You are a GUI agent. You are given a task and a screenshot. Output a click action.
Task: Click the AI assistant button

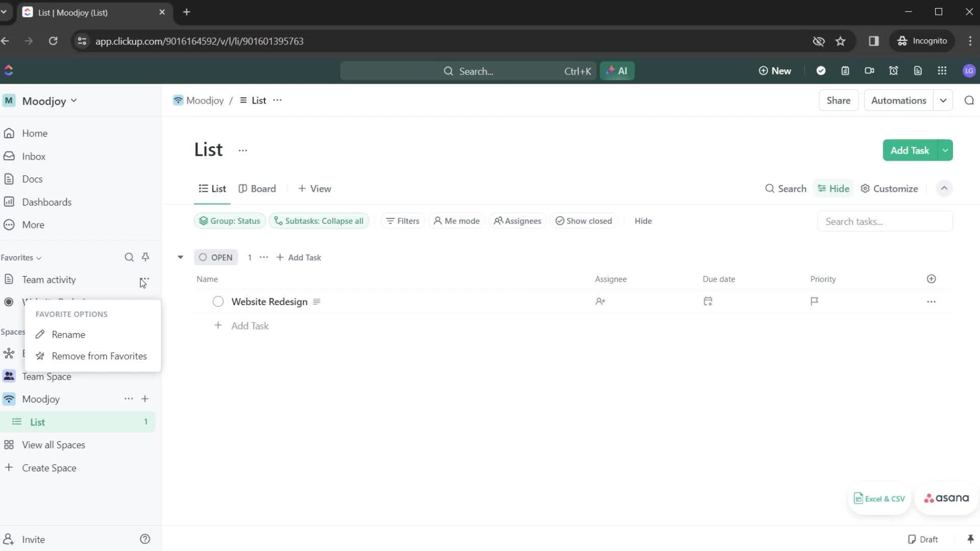pyautogui.click(x=617, y=70)
